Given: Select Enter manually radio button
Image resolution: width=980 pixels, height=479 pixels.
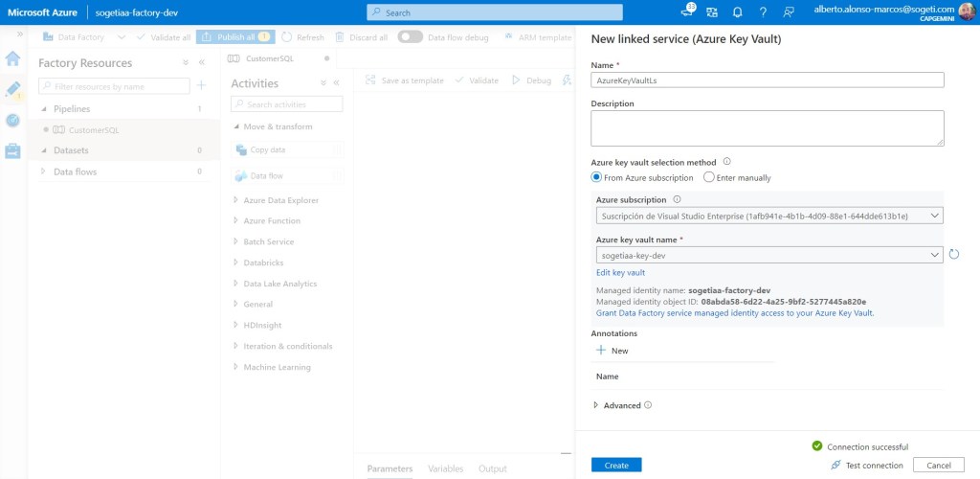Looking at the screenshot, I should (708, 177).
